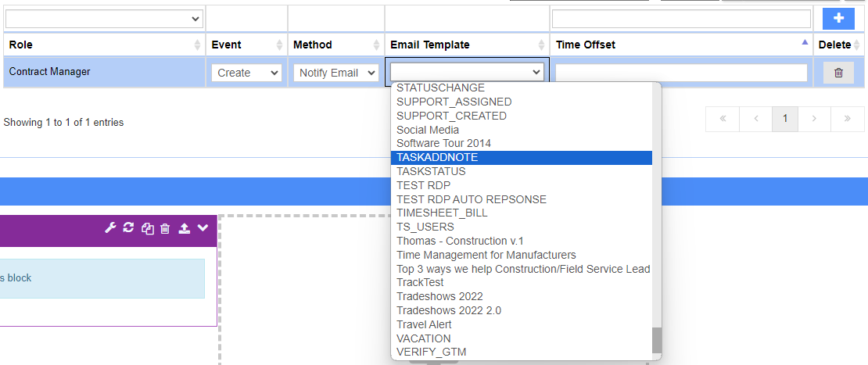Viewport: 868px width, 365px height.
Task: Click the blue plus add button
Action: click(x=838, y=18)
